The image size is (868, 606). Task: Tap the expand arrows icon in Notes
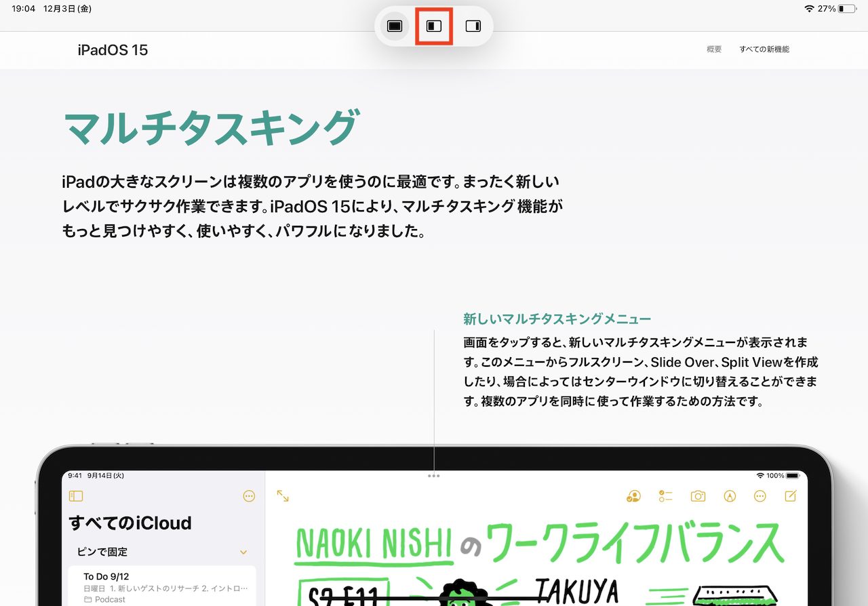[283, 496]
